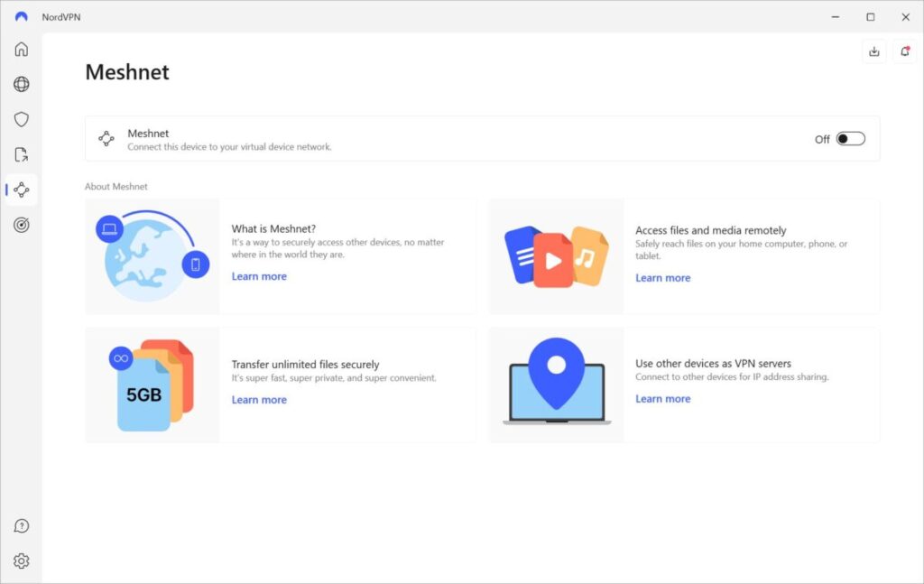Click the 5GB file illustration thumbnail

pos(152,385)
